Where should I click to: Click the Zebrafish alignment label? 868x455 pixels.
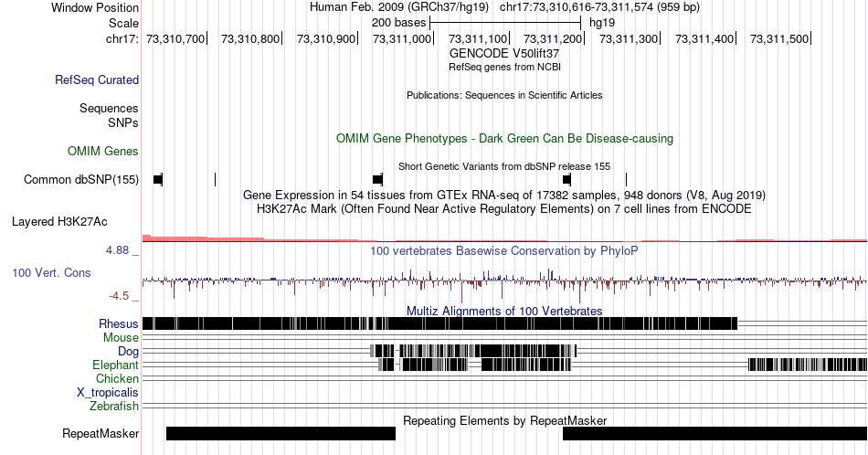click(x=114, y=407)
